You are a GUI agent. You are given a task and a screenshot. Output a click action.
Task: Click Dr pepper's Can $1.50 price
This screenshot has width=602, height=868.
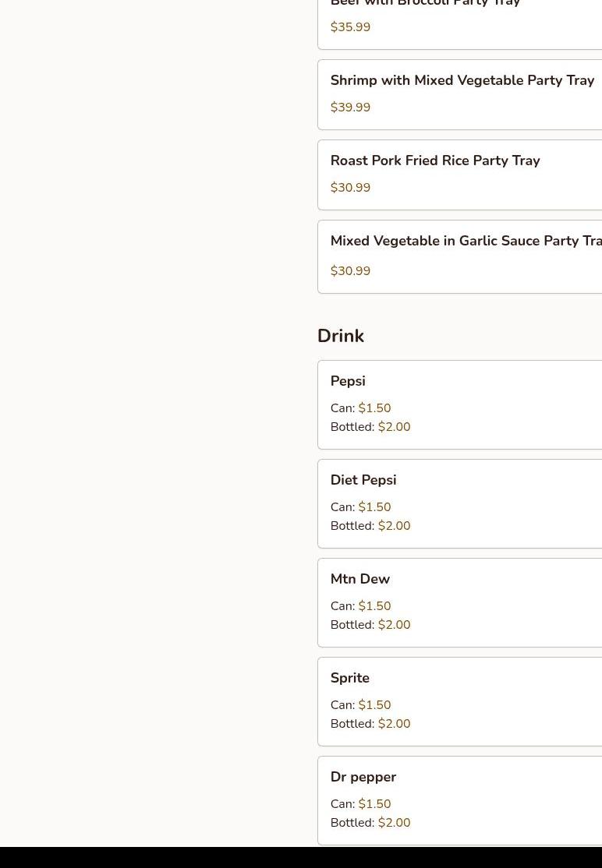374,804
